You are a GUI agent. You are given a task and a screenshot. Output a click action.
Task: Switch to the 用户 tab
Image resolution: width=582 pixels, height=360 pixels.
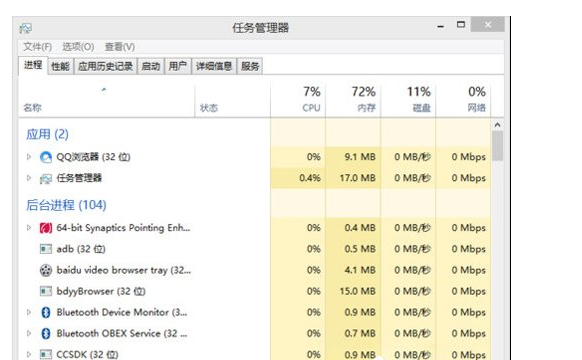point(177,66)
